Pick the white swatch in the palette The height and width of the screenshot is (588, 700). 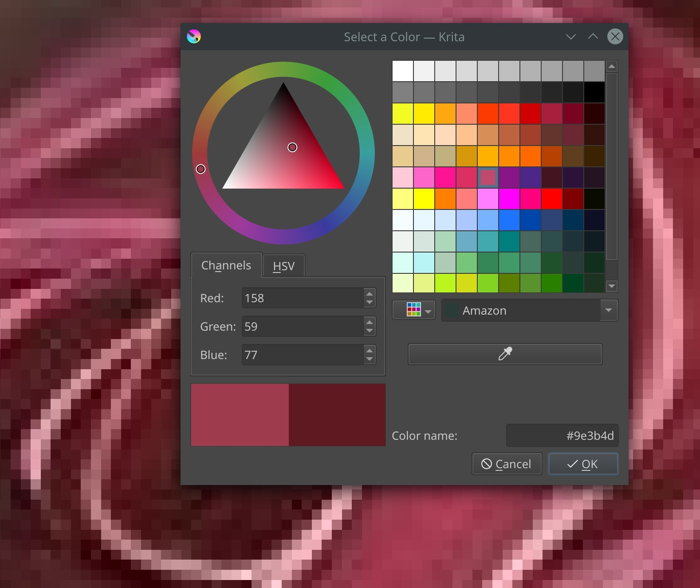(403, 71)
